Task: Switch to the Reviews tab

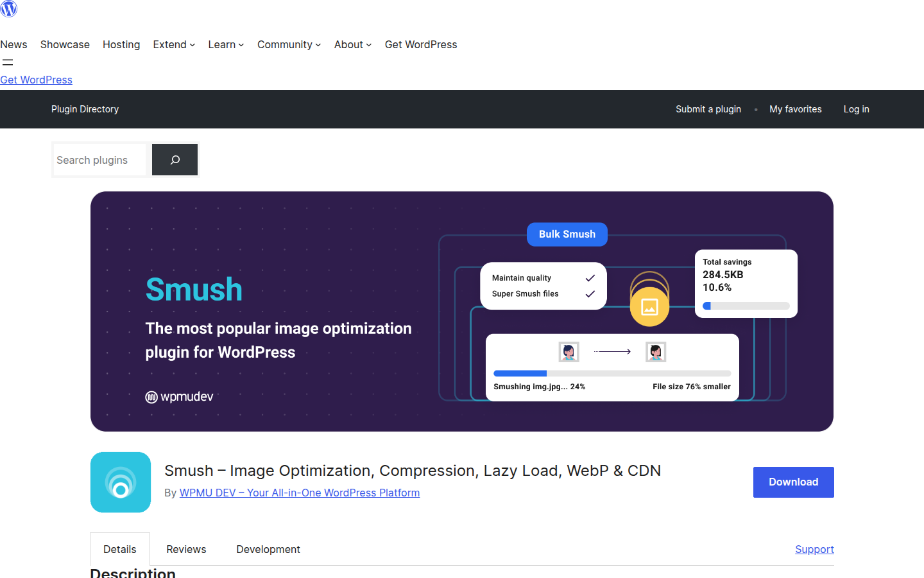Action: (185, 549)
